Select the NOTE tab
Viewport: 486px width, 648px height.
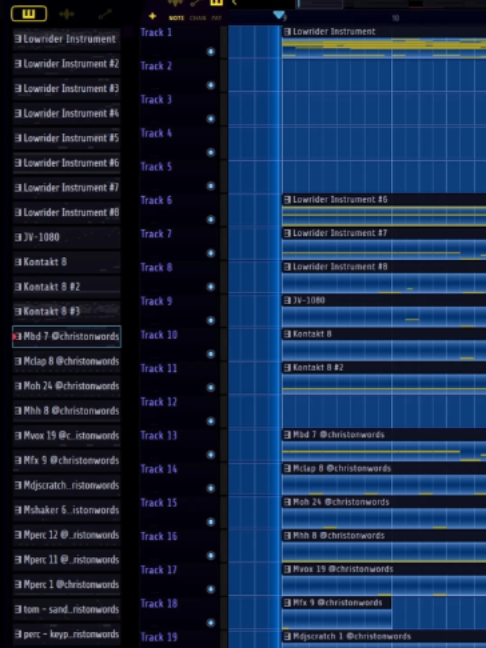pos(176,18)
